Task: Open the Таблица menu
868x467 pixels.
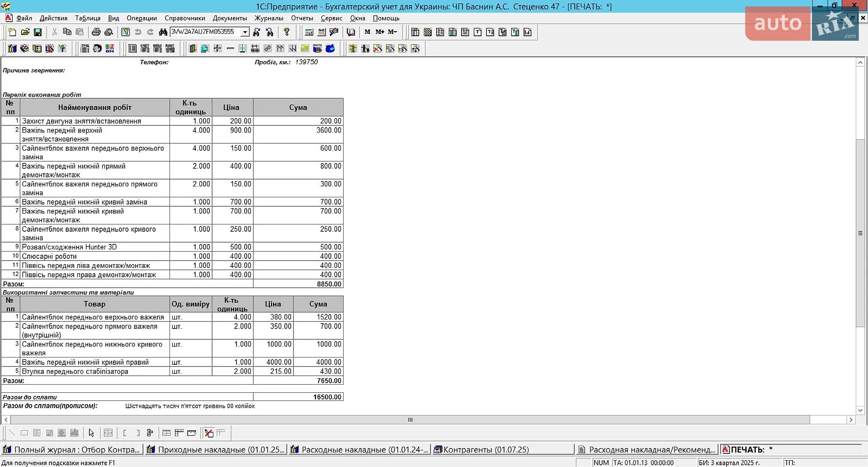Action: click(88, 18)
